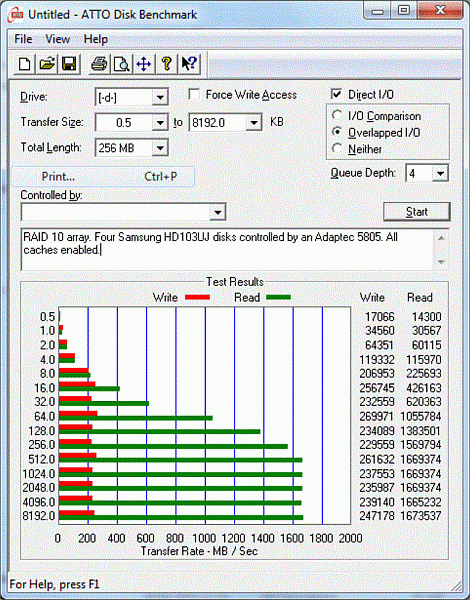Click the window resize grip corner

click(x=455, y=585)
